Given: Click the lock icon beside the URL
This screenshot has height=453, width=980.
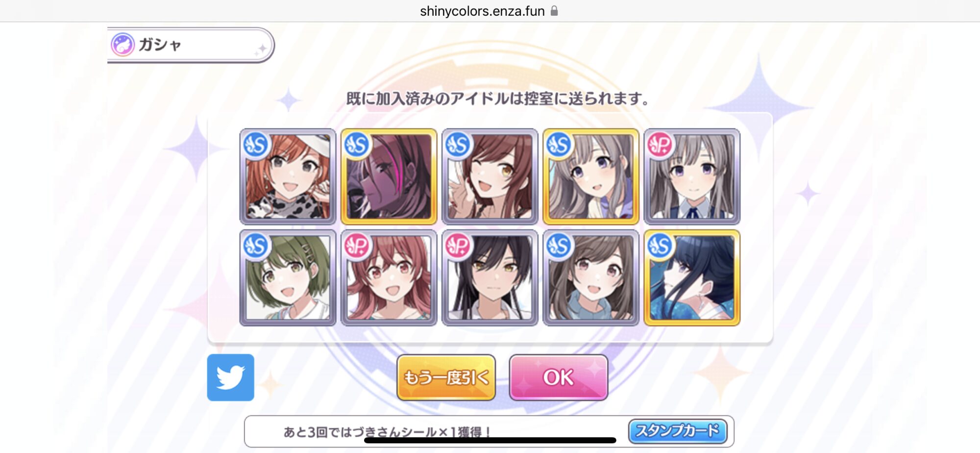Looking at the screenshot, I should point(554,11).
